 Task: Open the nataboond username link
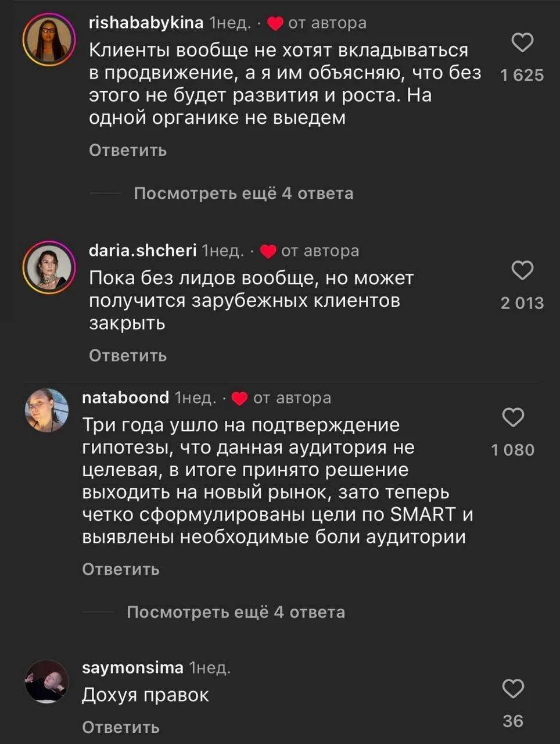125,398
